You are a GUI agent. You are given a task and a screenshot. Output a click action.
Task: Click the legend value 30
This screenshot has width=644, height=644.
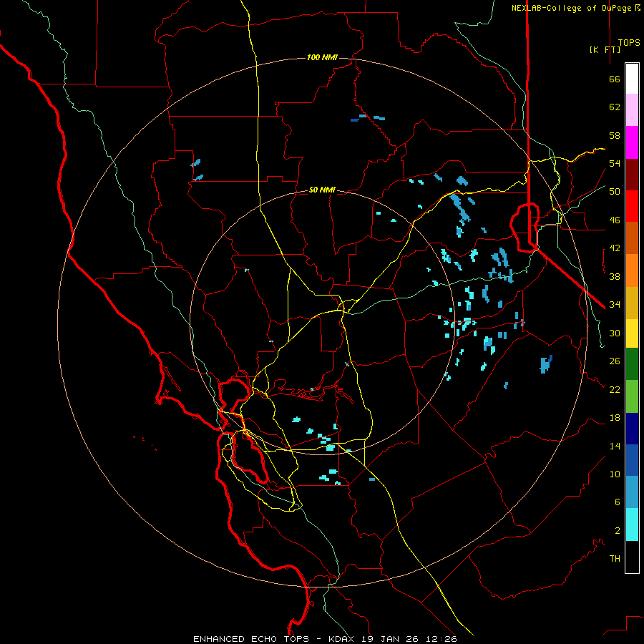click(x=615, y=333)
